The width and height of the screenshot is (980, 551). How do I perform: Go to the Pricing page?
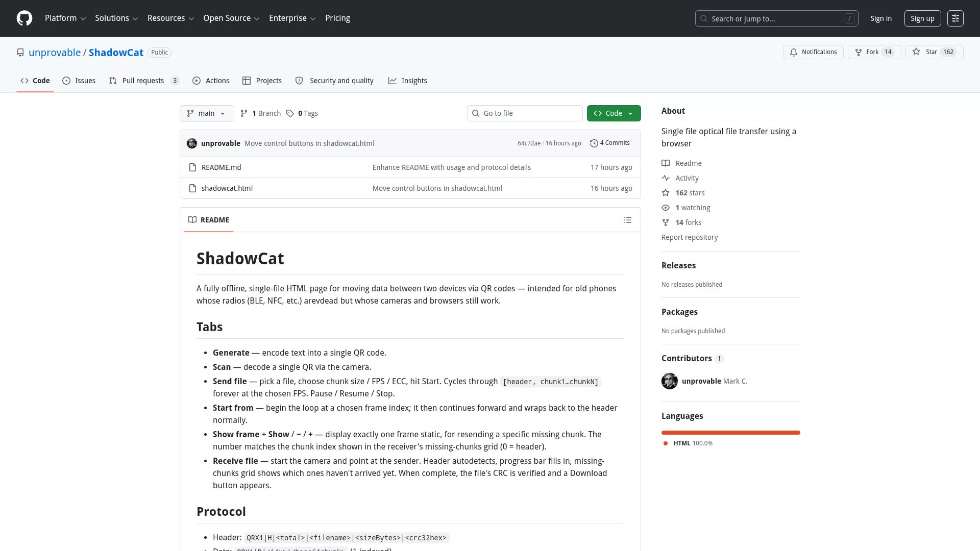337,18
